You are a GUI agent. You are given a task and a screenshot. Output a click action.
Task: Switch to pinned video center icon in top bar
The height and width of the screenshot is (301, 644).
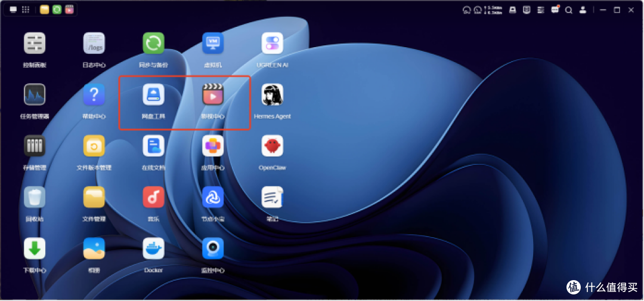coord(69,10)
